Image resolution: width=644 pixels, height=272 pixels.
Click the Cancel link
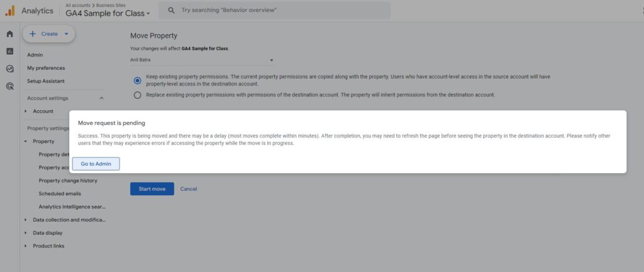[189, 189]
